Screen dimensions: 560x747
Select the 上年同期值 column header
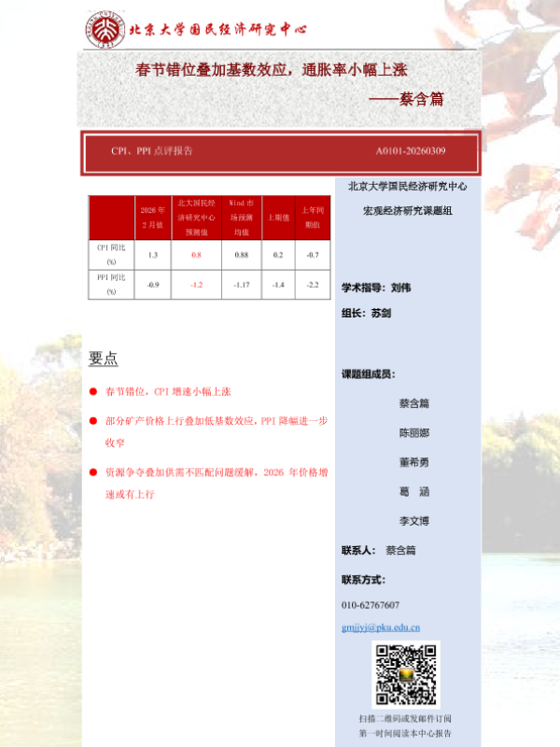pyautogui.click(x=312, y=218)
